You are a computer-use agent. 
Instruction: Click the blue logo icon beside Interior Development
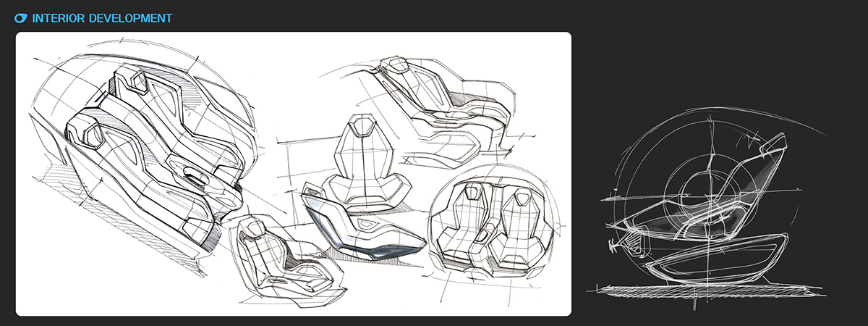pyautogui.click(x=22, y=18)
